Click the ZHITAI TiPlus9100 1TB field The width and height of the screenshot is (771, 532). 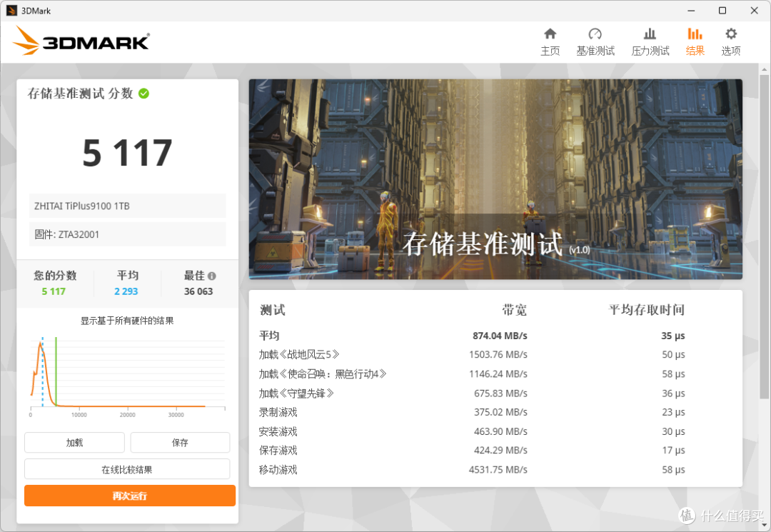(127, 206)
